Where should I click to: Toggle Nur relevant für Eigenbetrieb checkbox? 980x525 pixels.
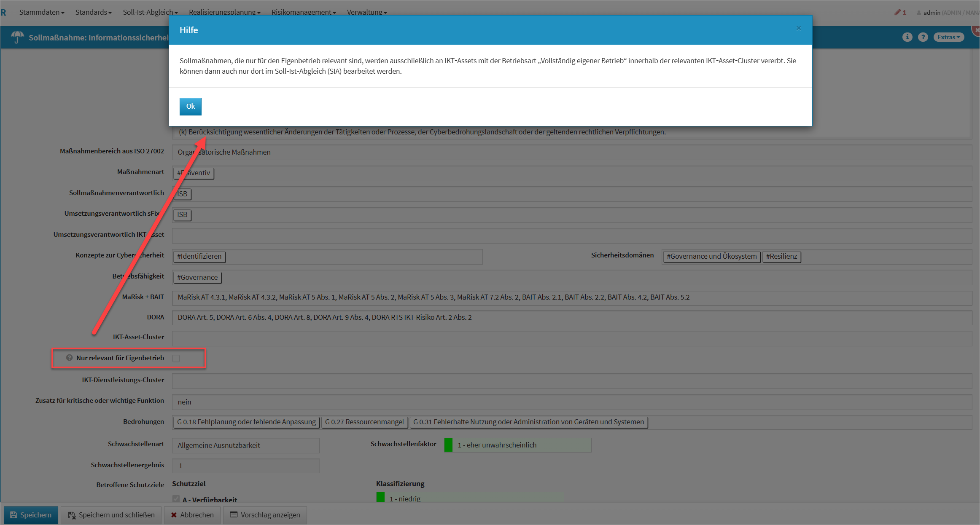coord(176,358)
